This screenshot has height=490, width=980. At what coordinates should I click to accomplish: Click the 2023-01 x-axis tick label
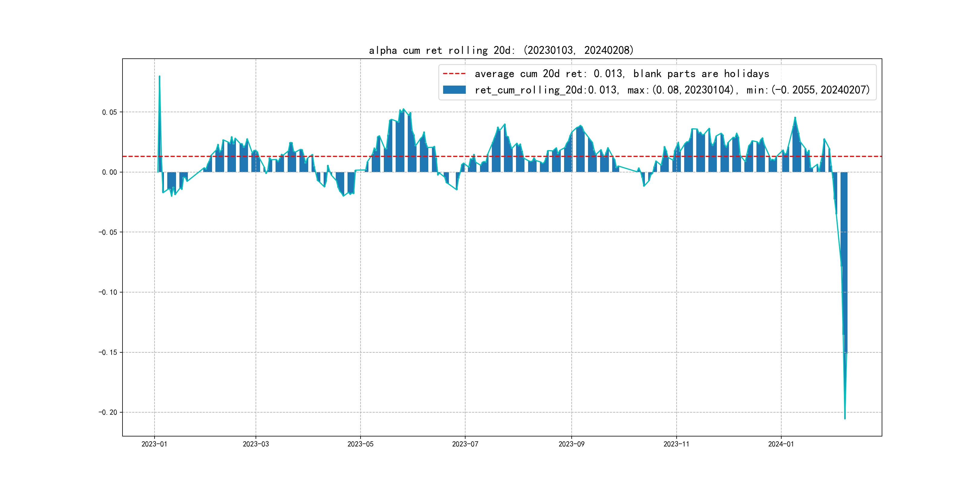(154, 444)
